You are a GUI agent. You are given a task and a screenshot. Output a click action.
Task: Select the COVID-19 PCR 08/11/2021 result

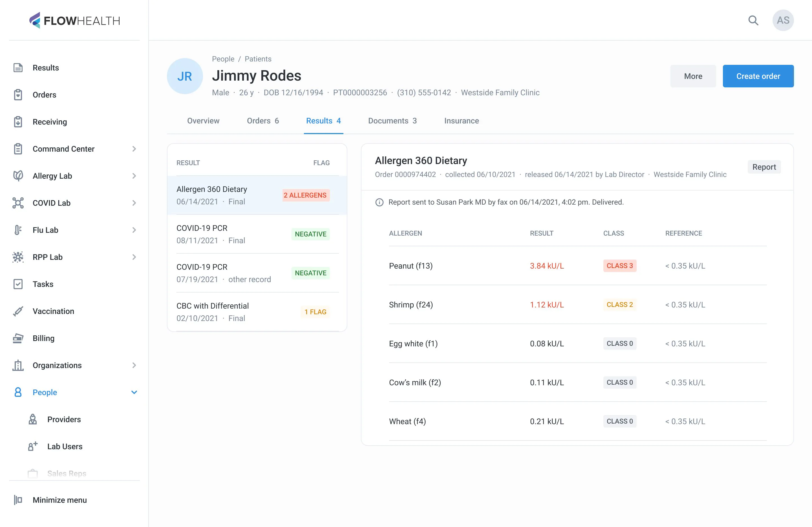click(x=257, y=234)
